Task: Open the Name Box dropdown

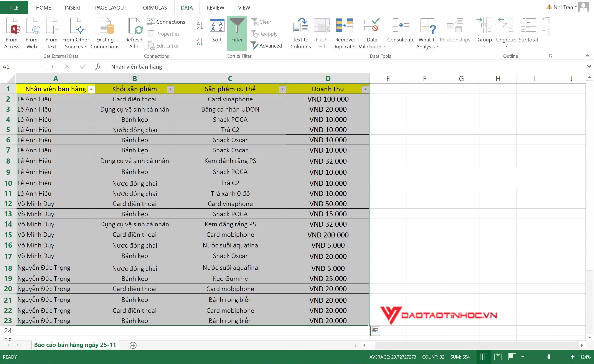Action: point(42,67)
